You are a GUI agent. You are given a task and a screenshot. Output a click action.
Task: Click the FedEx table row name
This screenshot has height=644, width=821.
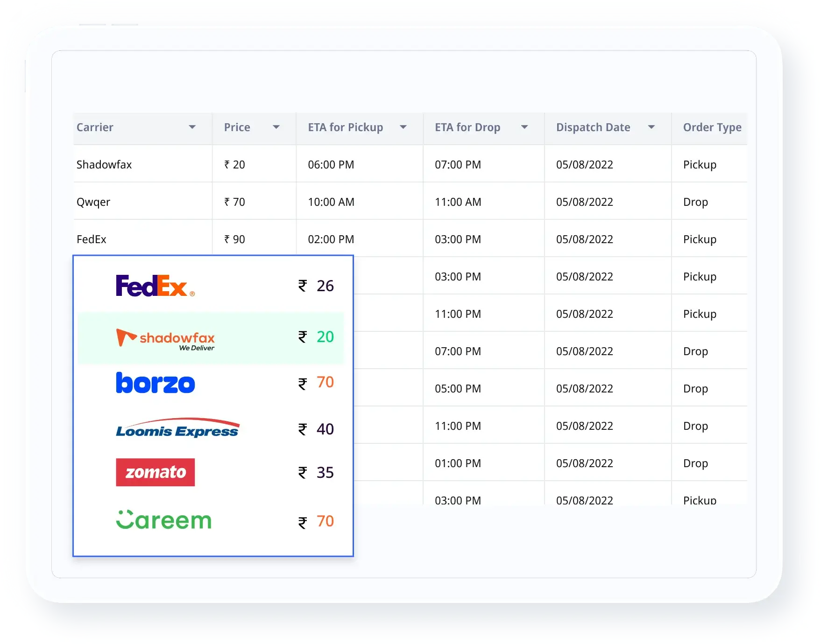click(92, 239)
